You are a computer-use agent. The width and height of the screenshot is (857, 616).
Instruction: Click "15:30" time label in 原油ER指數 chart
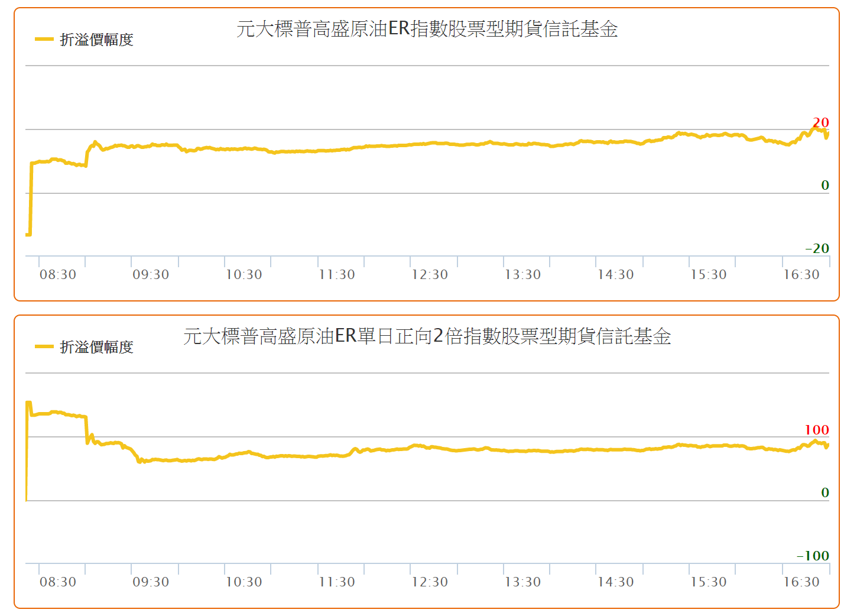(709, 274)
